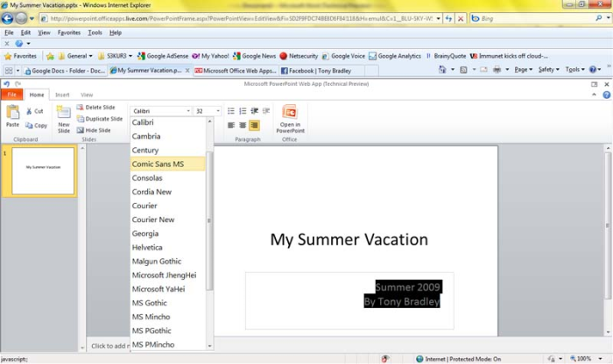Toggle align text right
Image resolution: width=613 pixels, height=364 pixels.
coord(255,125)
